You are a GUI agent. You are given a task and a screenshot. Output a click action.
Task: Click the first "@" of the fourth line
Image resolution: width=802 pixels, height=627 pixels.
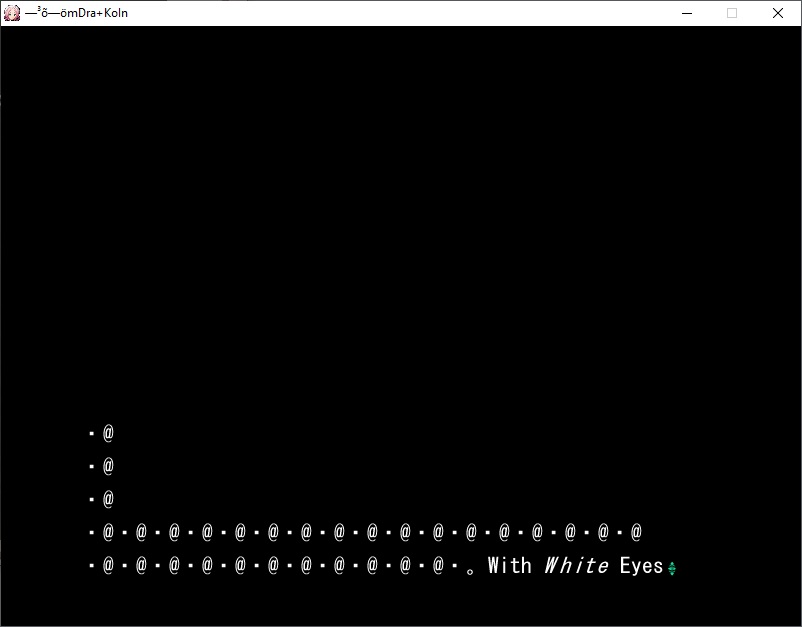(108, 532)
